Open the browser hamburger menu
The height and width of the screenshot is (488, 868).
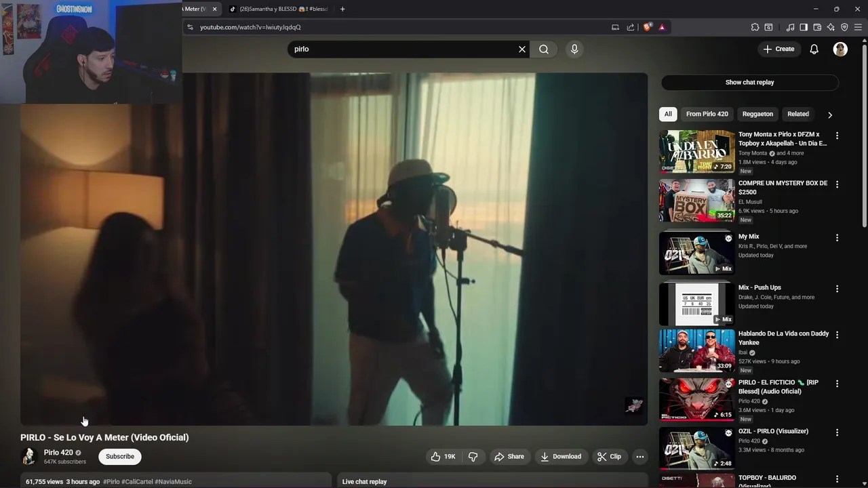point(858,27)
